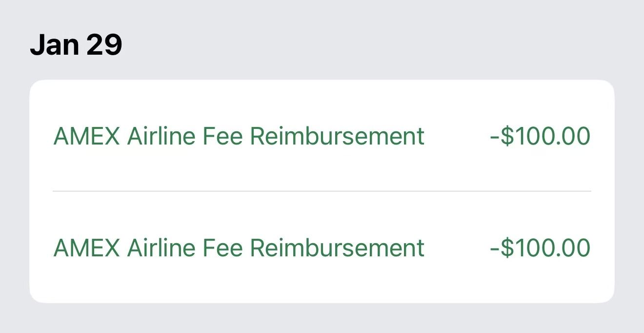Click blank space between top label and amount

pyautogui.click(x=457, y=136)
